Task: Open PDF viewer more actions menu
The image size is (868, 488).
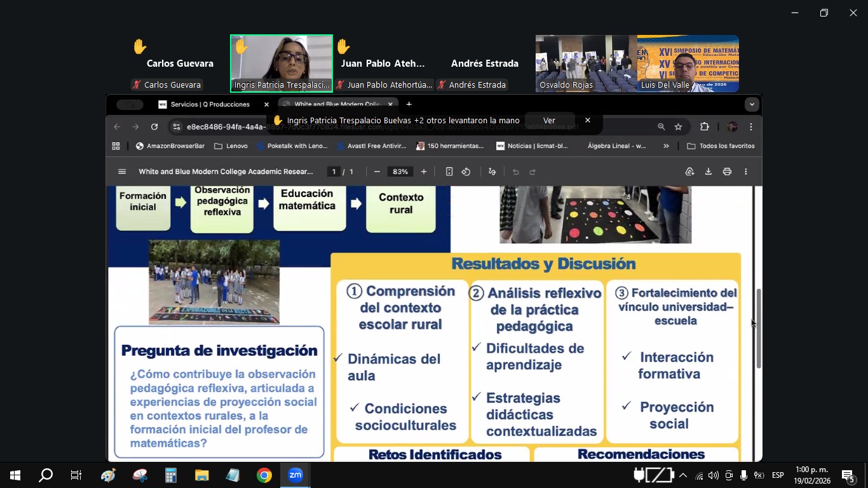Action: [746, 172]
